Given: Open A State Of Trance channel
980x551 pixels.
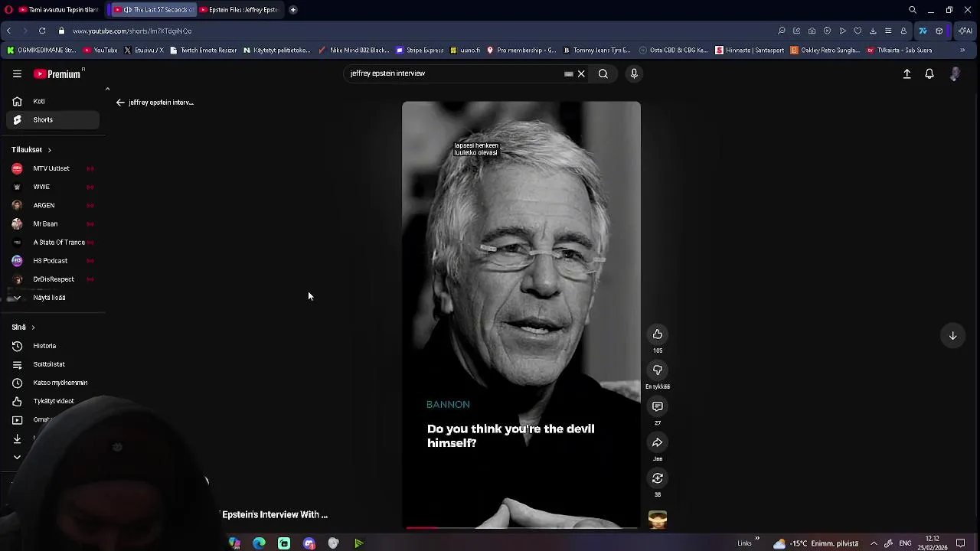Looking at the screenshot, I should point(53,242).
